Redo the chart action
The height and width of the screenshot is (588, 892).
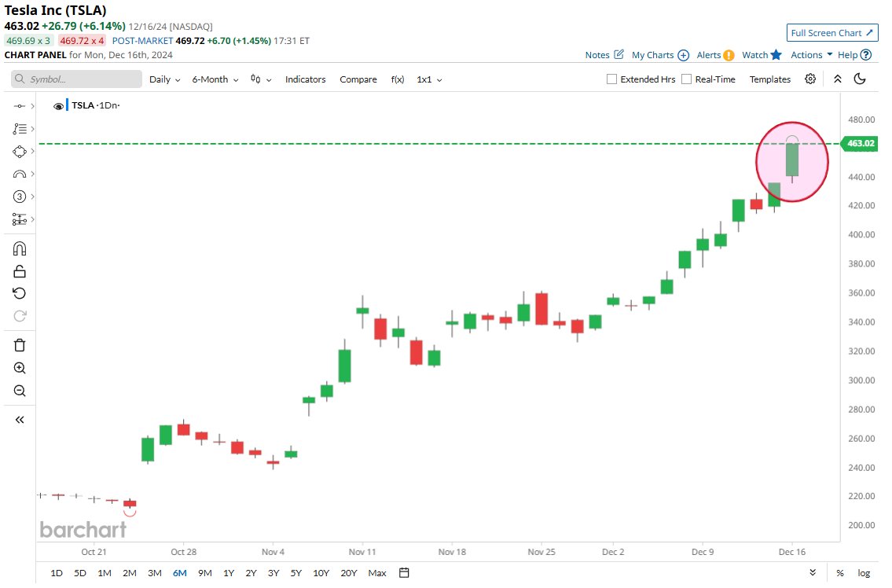[x=20, y=316]
